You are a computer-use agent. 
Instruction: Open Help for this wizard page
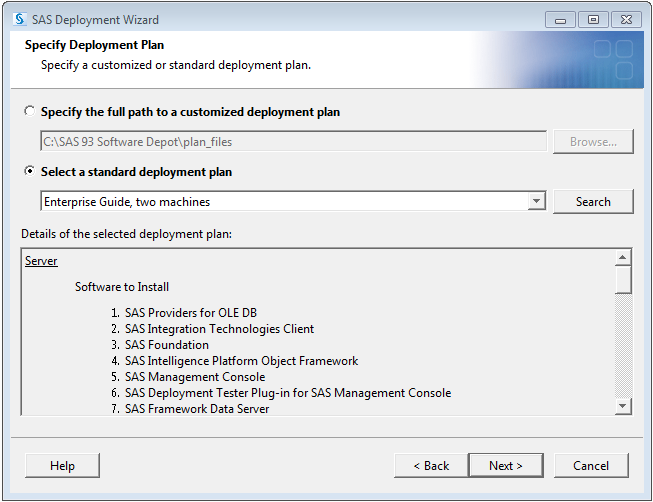point(62,465)
